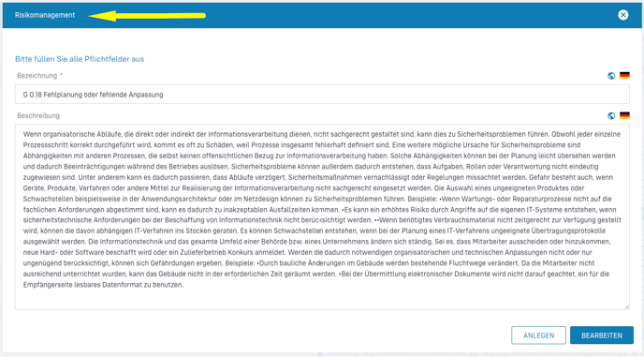The height and width of the screenshot is (357, 644).
Task: Click the Risikomanagement dialog title
Action: click(x=45, y=15)
